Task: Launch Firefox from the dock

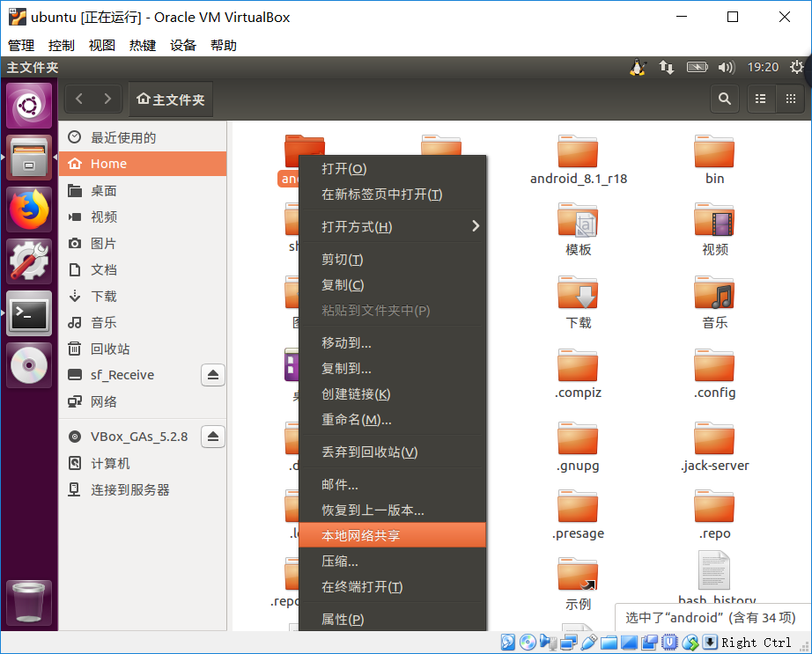Action: (x=29, y=209)
